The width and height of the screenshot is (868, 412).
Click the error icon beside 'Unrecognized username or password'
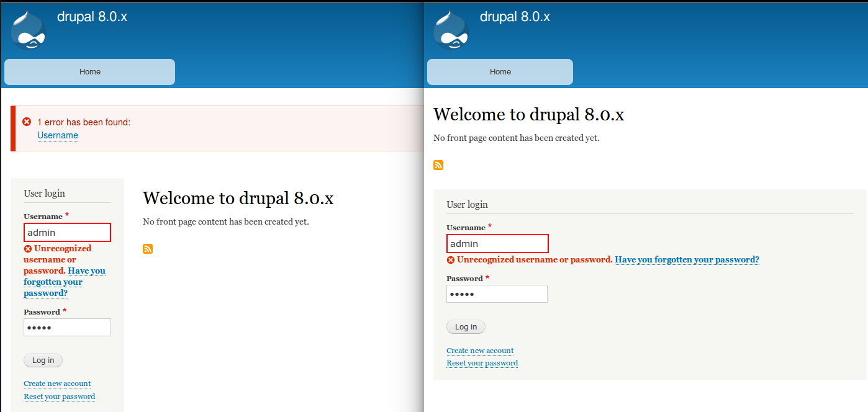pos(27,248)
